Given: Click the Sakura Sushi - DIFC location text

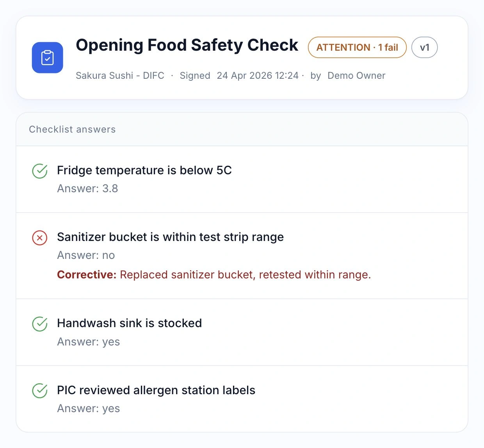Looking at the screenshot, I should 120,76.
